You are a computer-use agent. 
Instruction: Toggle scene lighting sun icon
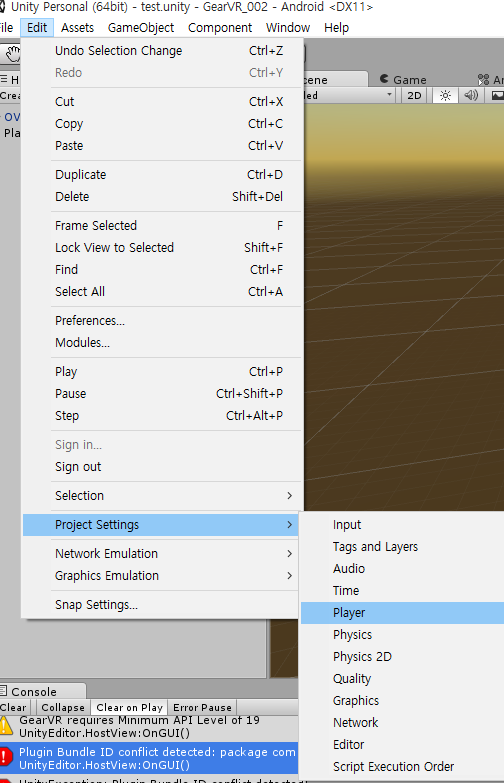pyautogui.click(x=445, y=95)
